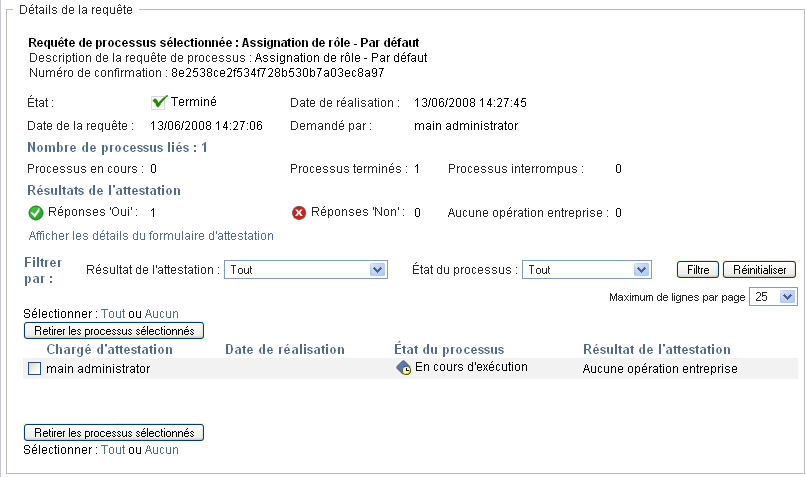
Task: Sort by État du processus column header
Action: 449,349
